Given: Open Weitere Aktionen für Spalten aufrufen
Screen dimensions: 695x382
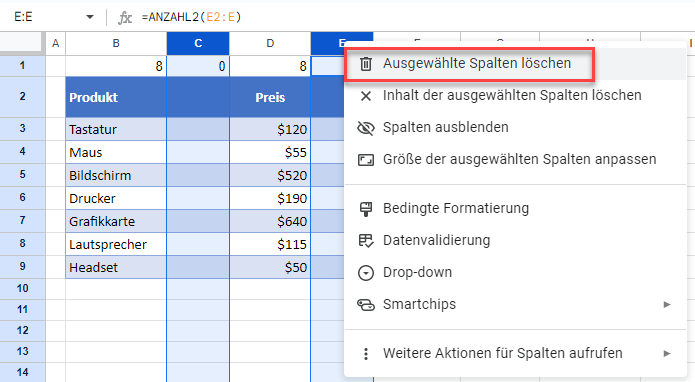Looking at the screenshot, I should (503, 353).
